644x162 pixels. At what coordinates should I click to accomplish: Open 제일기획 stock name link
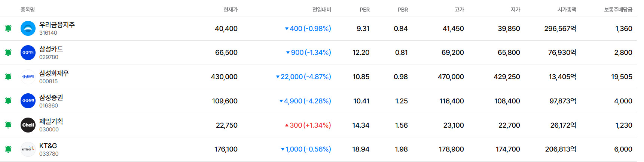pos(51,121)
